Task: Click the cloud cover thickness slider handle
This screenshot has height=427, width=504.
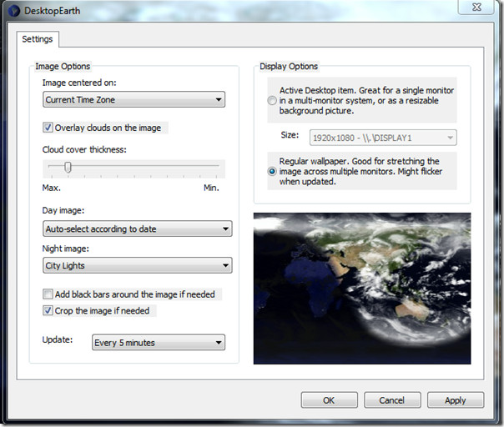Action: 68,167
